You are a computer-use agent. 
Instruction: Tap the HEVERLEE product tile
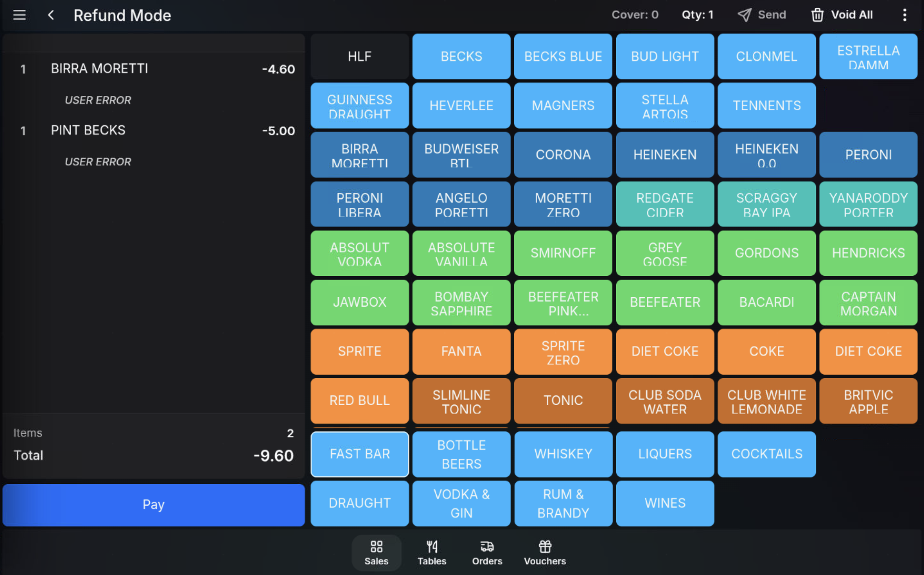click(461, 105)
